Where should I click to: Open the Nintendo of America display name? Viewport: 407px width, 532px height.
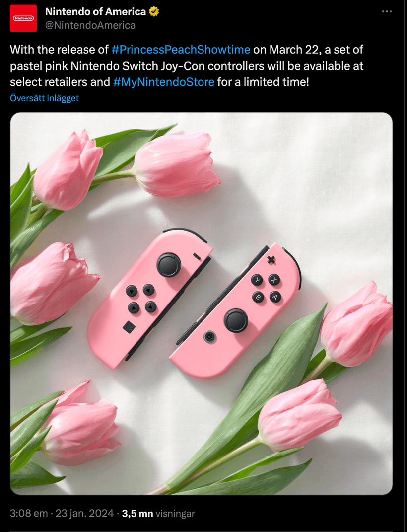pos(95,12)
